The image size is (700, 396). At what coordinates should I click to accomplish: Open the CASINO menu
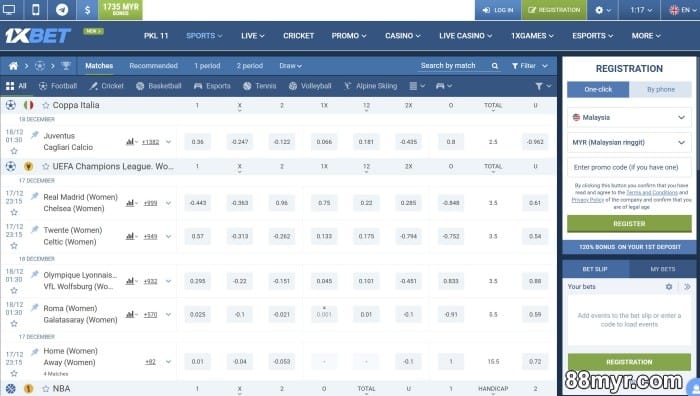click(x=403, y=36)
